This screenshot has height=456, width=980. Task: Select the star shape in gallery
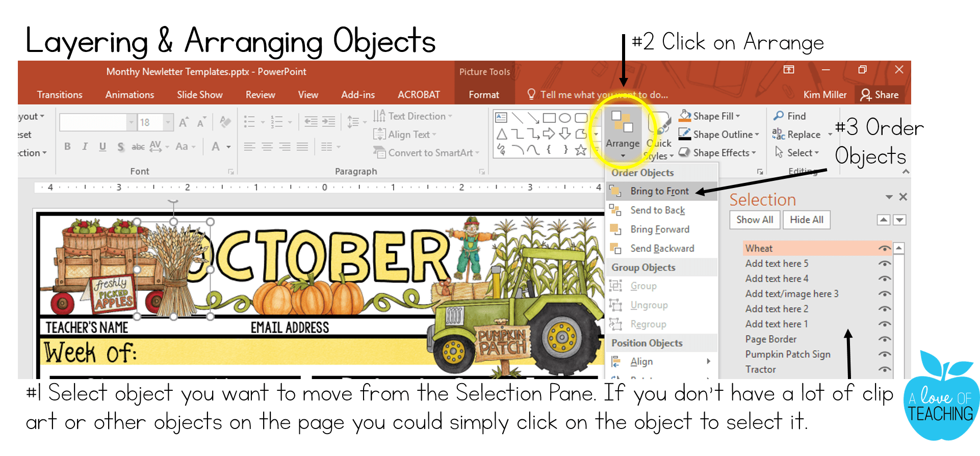tap(580, 150)
